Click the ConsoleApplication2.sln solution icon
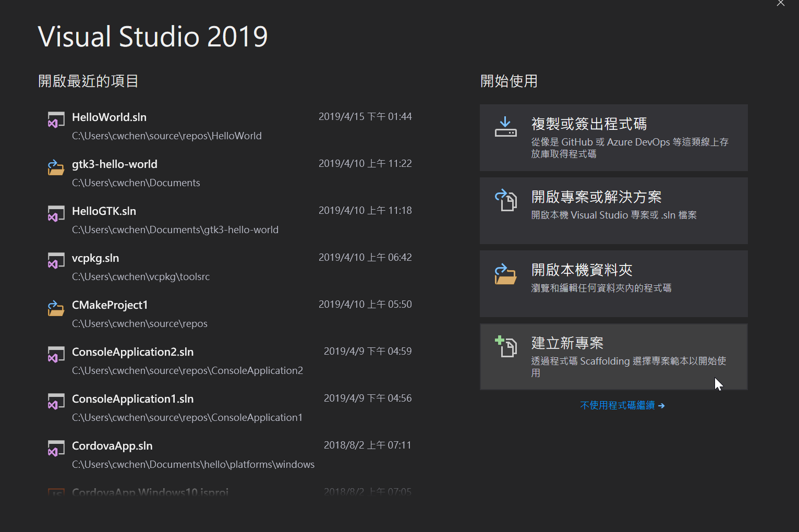799x532 pixels. (x=56, y=355)
